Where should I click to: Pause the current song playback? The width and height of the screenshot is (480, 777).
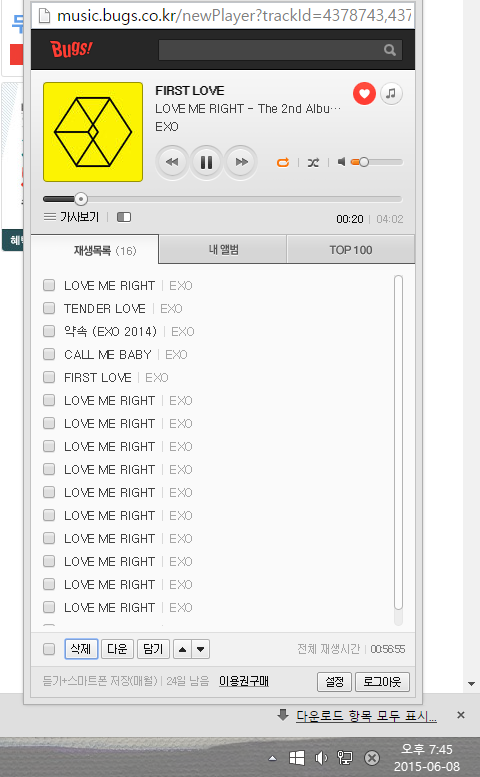(206, 162)
